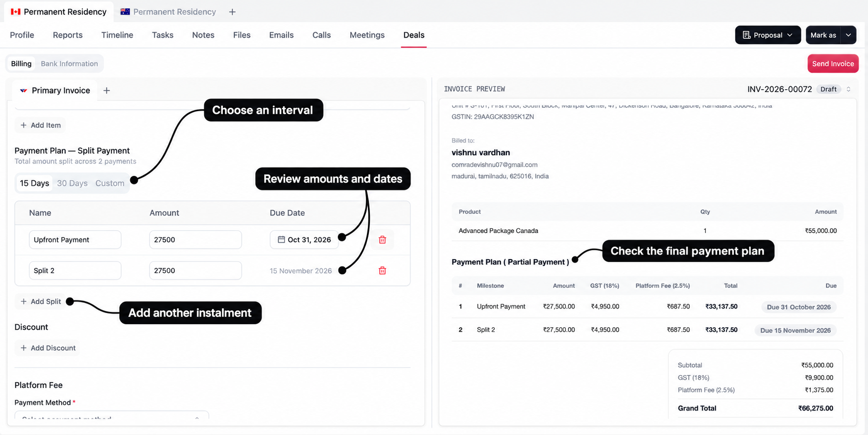Click Add Item button

click(41, 125)
